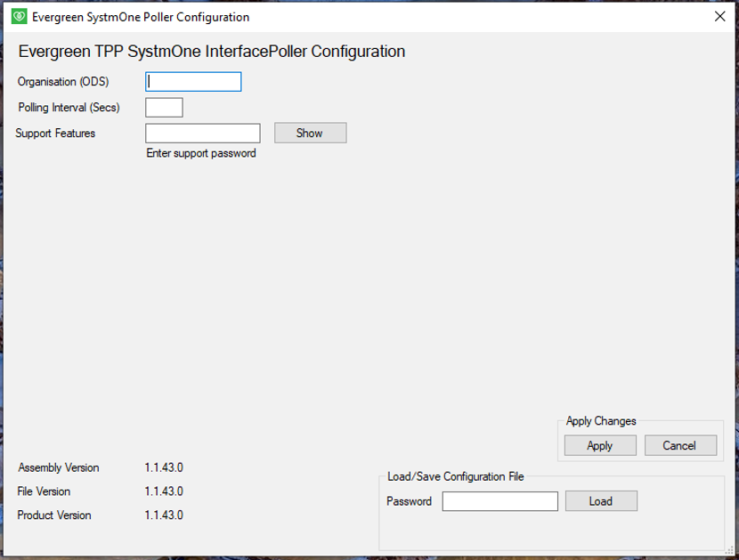Click the InterfacePoller Configuration page heading
Image resolution: width=739 pixels, height=560 pixels.
[x=212, y=52]
